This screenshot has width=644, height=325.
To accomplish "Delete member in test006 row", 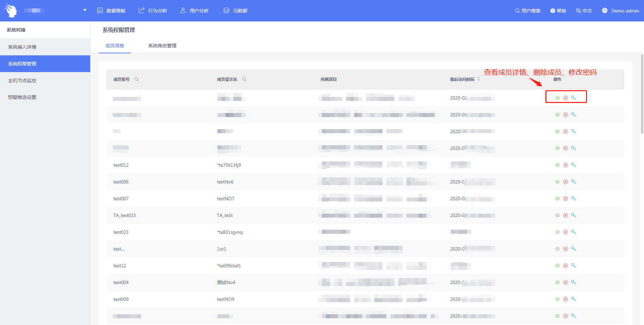I will (x=566, y=182).
